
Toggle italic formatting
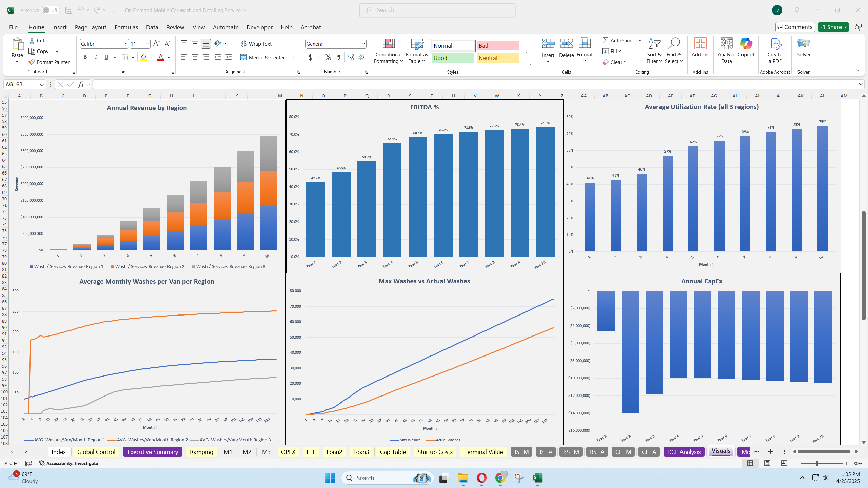click(x=96, y=57)
